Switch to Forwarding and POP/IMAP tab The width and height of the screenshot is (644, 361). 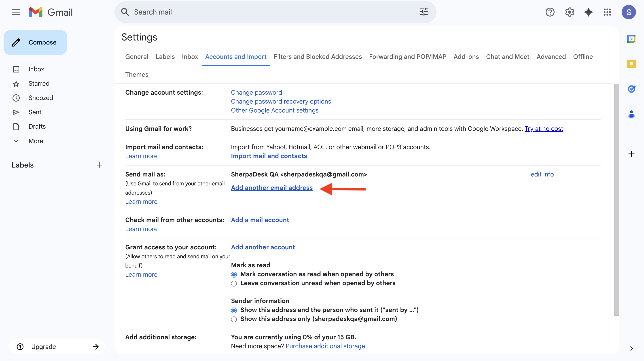point(407,57)
